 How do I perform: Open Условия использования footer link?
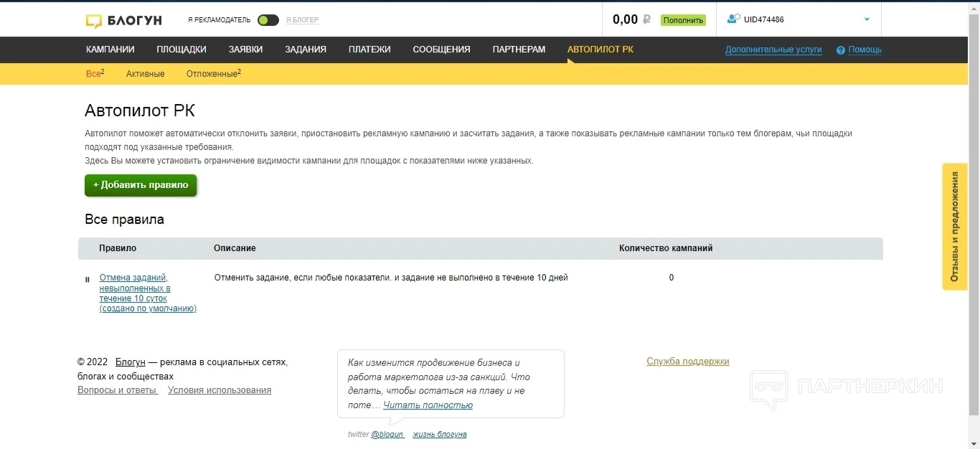(x=220, y=390)
